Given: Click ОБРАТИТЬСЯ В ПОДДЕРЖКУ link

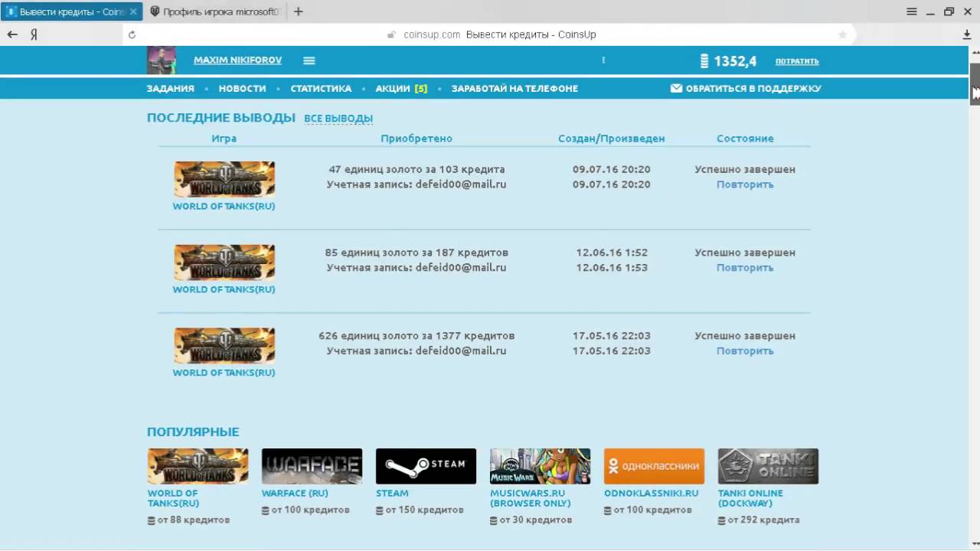Looking at the screenshot, I should [x=753, y=89].
